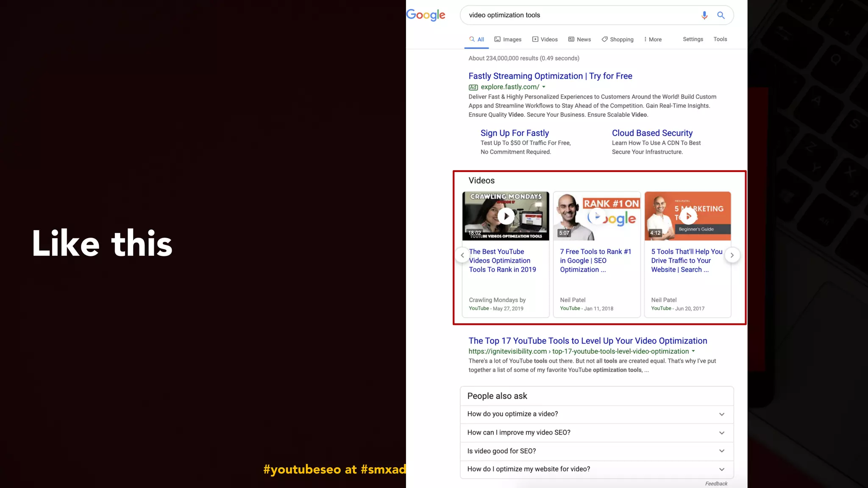Play the 5 Marketing Tools video

click(x=688, y=216)
